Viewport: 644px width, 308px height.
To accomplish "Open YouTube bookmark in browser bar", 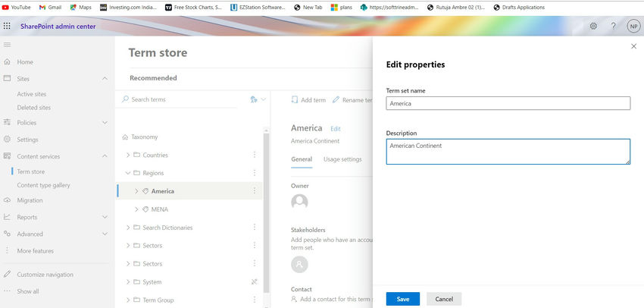I will click(x=17, y=7).
